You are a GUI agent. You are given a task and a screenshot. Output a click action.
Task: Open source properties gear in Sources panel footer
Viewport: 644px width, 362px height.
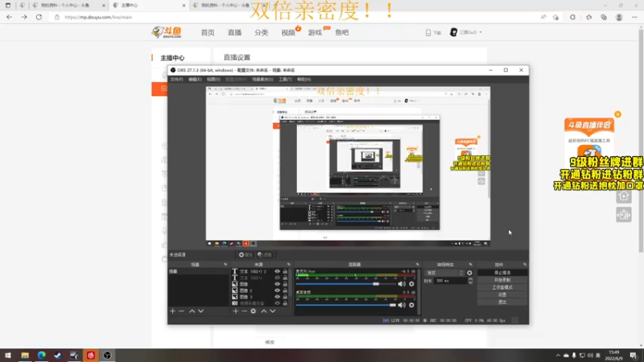254,311
